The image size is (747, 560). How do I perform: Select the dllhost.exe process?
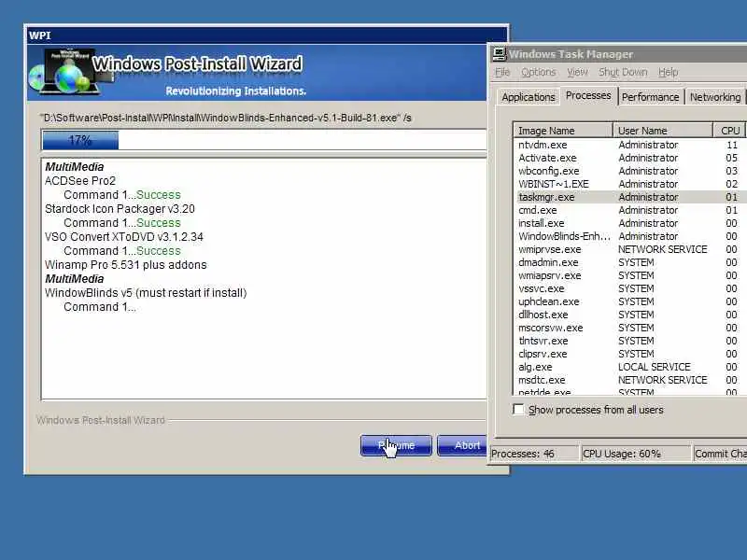point(629,315)
